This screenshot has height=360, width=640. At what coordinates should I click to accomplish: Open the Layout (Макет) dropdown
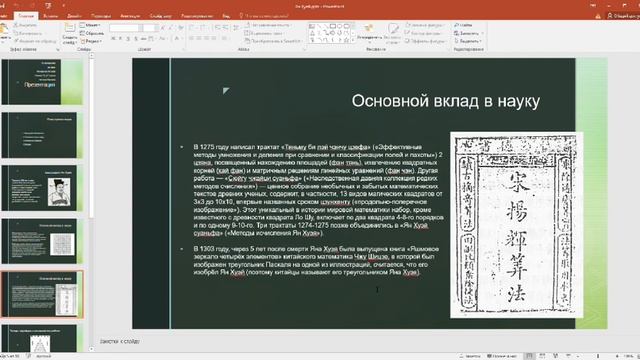pos(90,25)
